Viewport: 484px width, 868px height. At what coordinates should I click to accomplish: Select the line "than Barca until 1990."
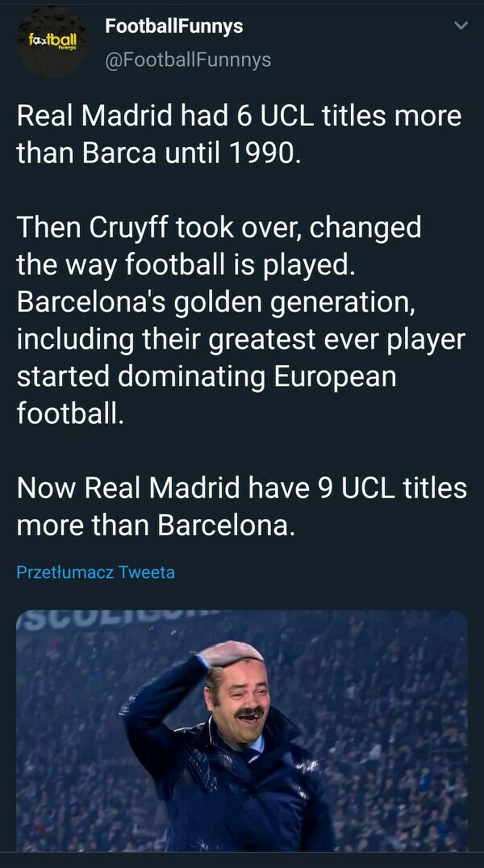(158, 153)
